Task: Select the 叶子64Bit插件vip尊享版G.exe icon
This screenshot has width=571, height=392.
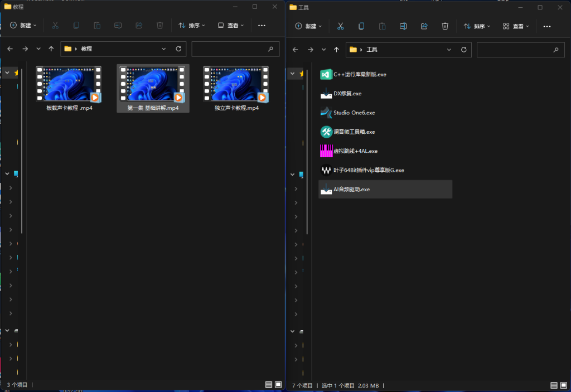Action: [x=326, y=170]
